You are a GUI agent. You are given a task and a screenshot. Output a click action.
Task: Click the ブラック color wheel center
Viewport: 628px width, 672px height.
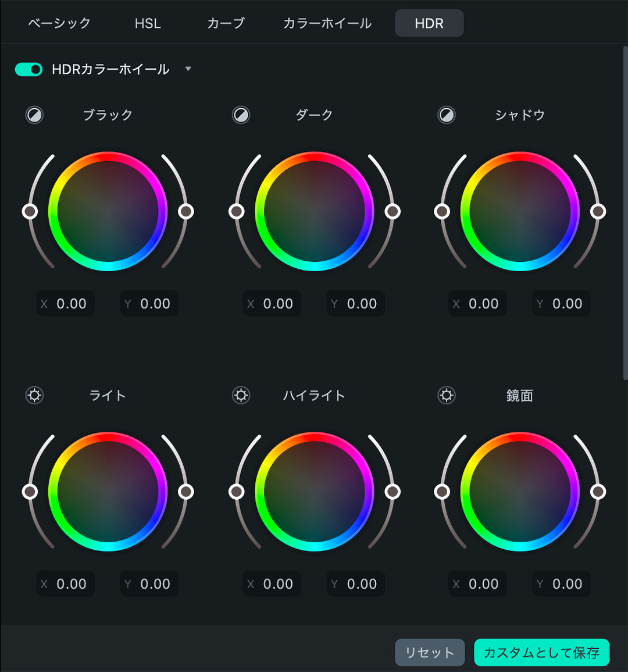click(x=108, y=211)
